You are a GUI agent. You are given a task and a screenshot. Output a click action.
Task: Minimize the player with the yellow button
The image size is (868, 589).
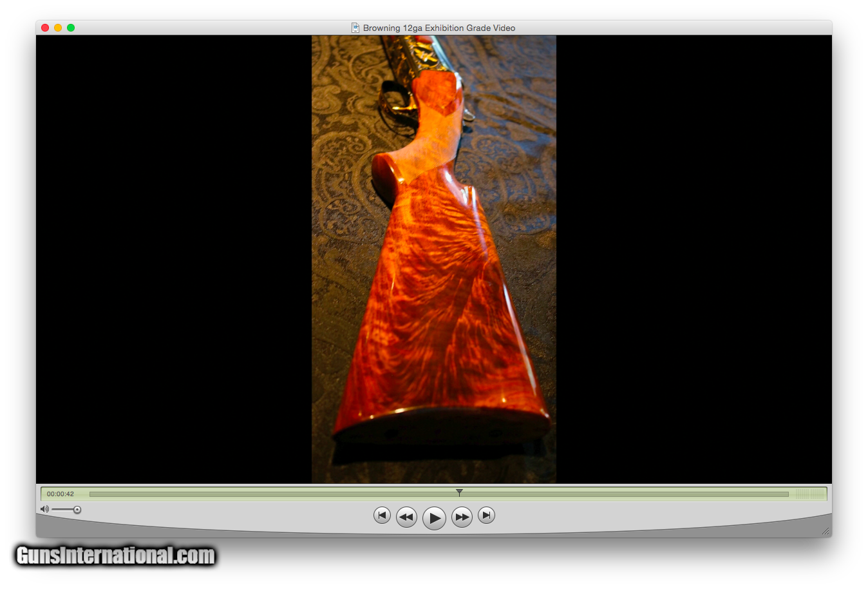58,28
